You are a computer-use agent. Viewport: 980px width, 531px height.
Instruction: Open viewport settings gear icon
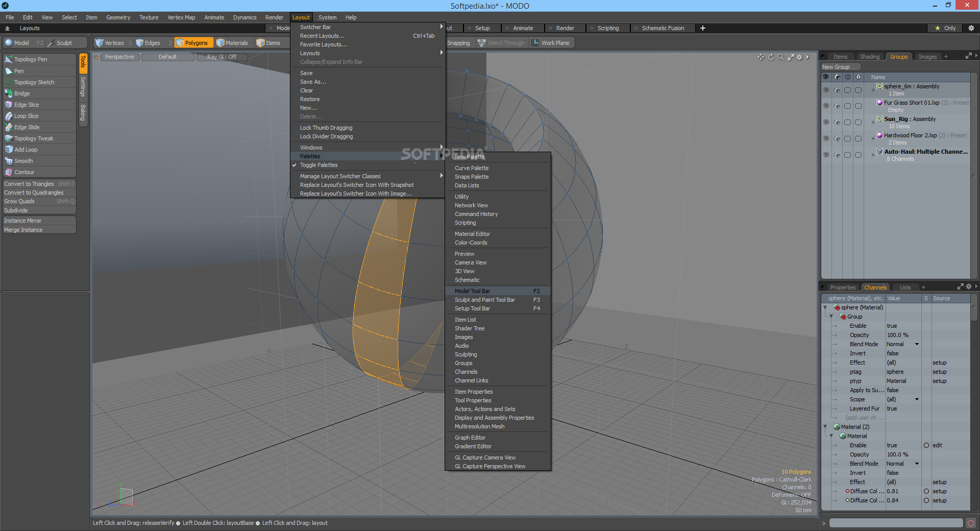[x=799, y=57]
